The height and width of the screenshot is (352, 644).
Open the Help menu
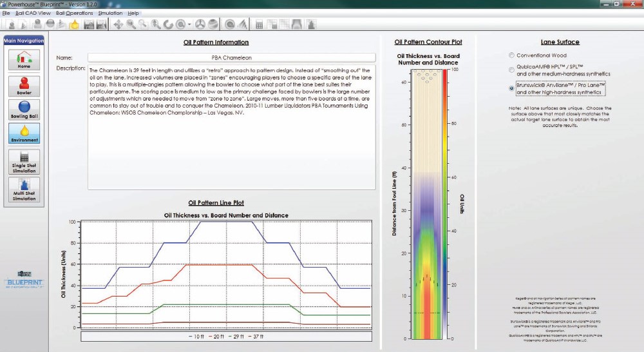tap(133, 13)
